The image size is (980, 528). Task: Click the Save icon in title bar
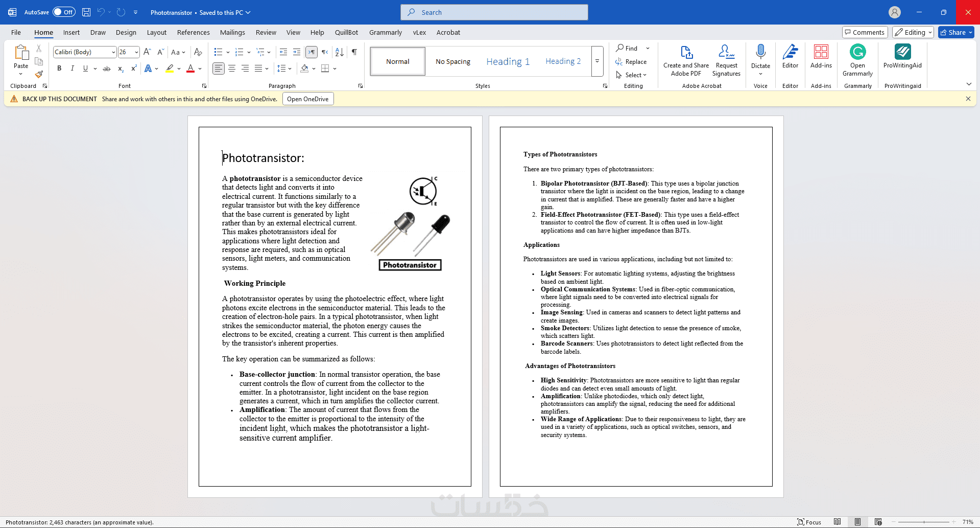[86, 12]
